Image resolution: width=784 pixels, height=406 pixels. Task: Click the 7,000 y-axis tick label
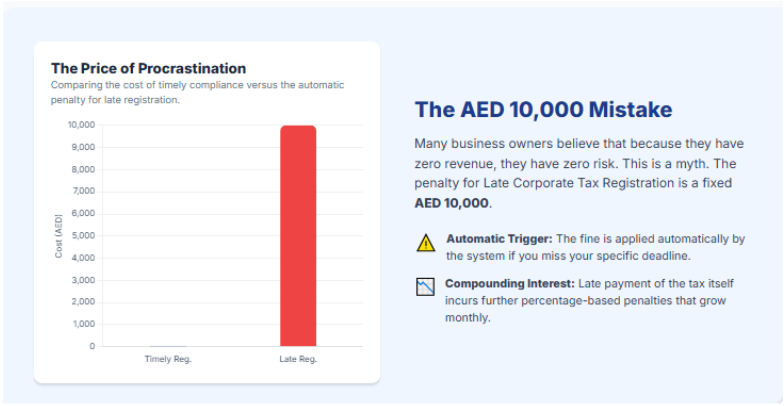click(x=83, y=191)
